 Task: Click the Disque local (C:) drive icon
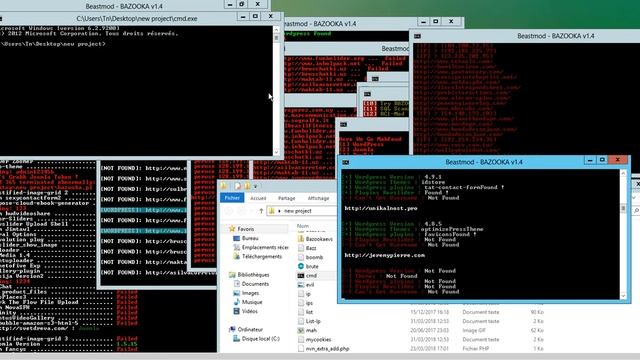[x=236, y=338]
